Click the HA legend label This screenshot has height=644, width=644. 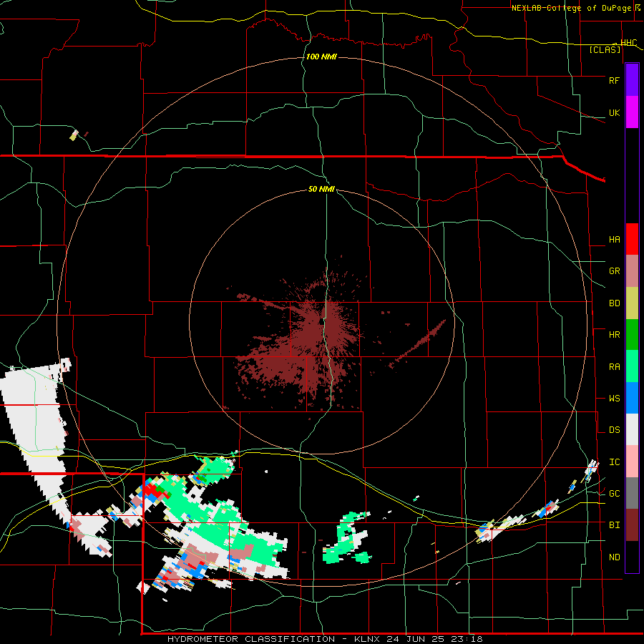coord(614,240)
